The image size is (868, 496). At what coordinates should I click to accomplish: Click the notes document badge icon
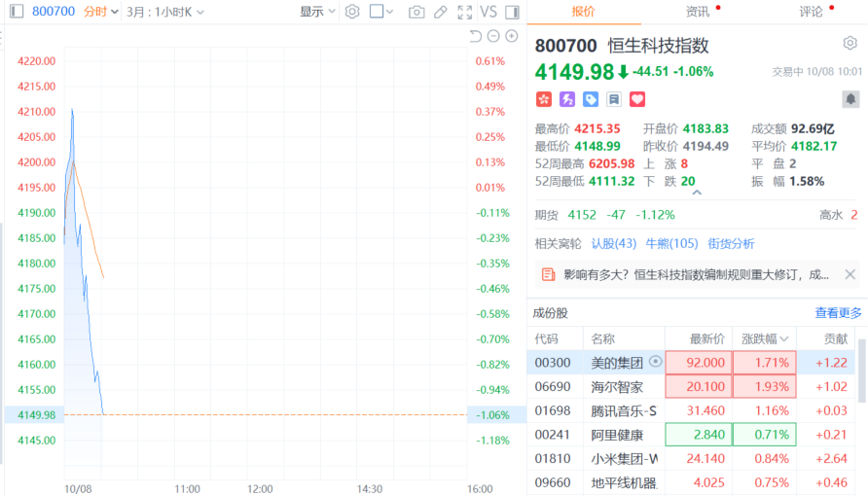[614, 99]
